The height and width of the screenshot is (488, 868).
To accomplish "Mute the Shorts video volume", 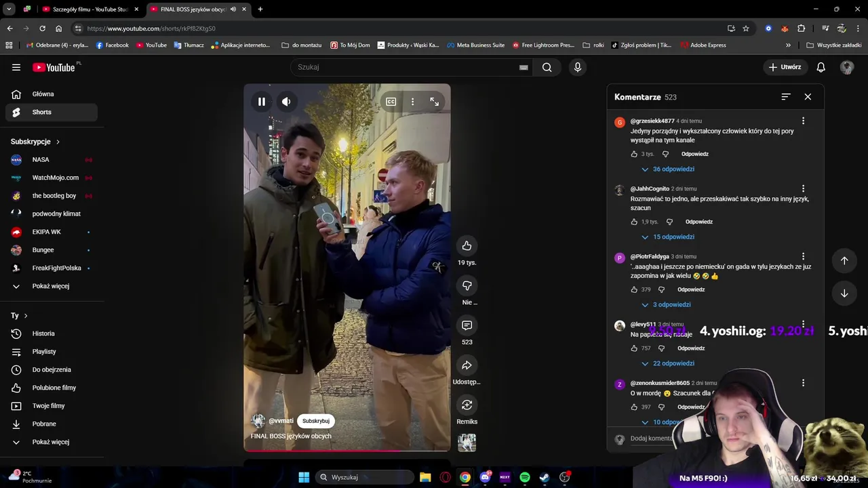I will tap(286, 102).
